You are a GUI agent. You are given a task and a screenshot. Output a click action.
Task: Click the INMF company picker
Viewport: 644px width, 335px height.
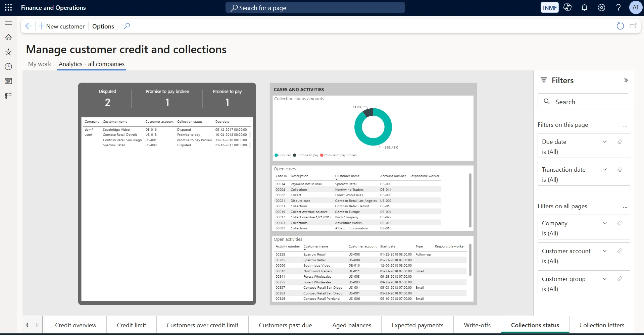coord(549,7)
